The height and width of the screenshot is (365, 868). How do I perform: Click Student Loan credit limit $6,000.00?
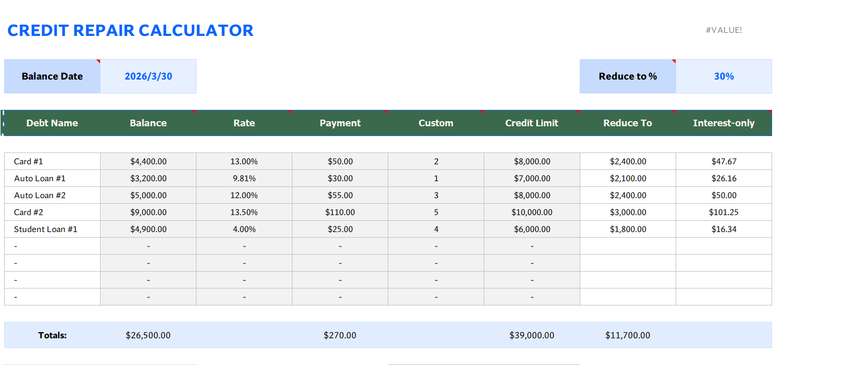(532, 229)
